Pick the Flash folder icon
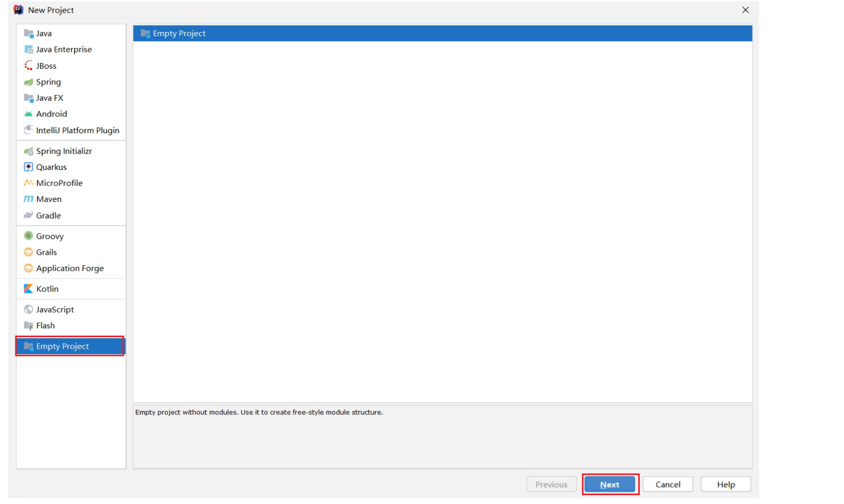Image resolution: width=844 pixels, height=504 pixels. click(28, 326)
